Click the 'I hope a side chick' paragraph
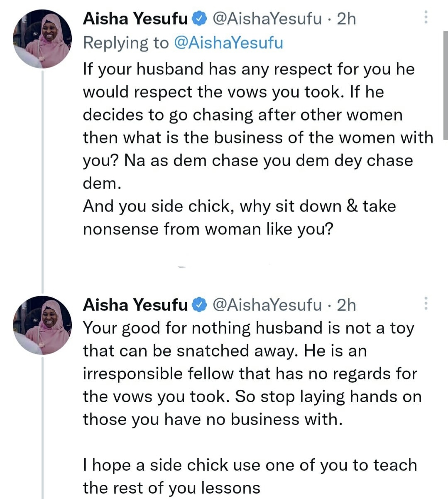 (x=250, y=476)
